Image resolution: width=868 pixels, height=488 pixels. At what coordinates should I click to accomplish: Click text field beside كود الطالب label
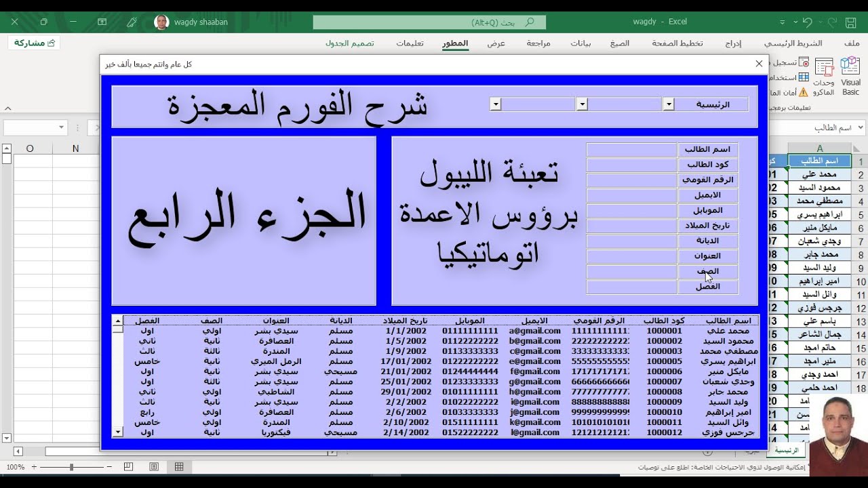tap(631, 165)
